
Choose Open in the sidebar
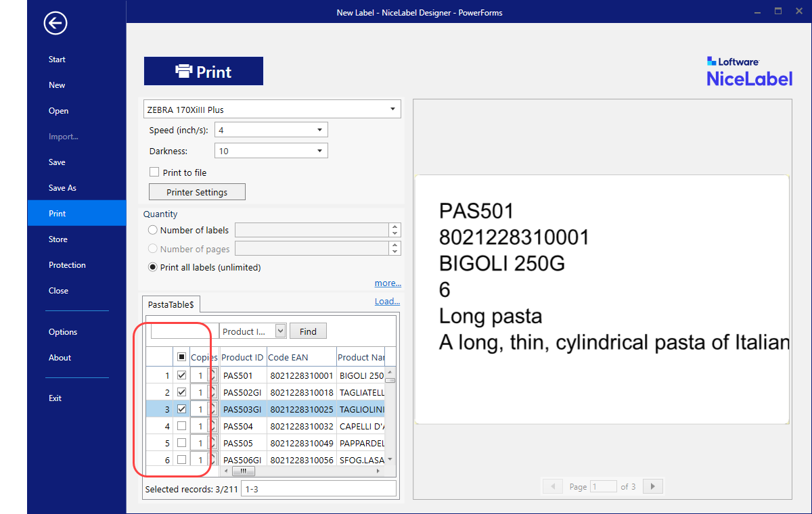[58, 111]
